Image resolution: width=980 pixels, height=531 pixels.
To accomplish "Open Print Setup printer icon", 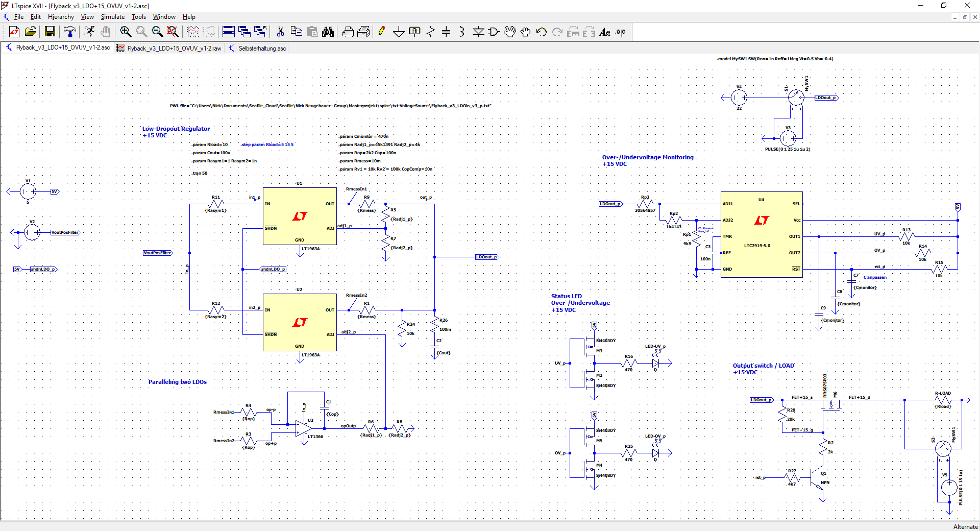I will coord(348,32).
